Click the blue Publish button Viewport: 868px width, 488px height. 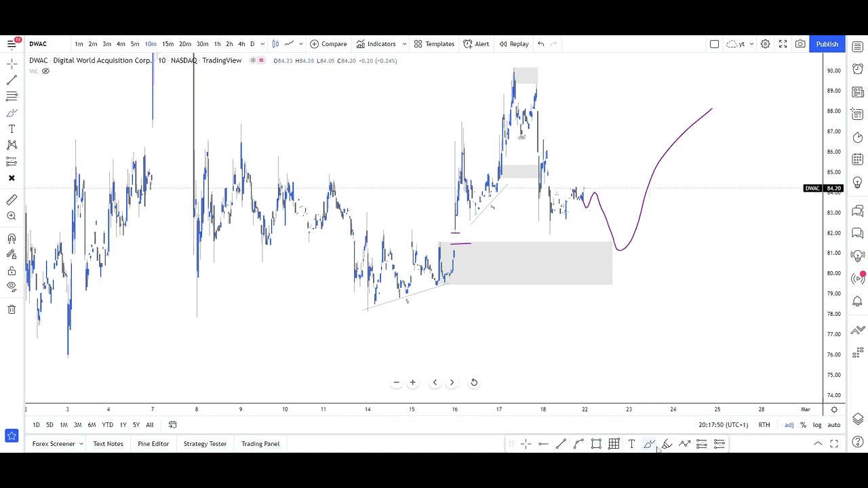[x=827, y=44]
